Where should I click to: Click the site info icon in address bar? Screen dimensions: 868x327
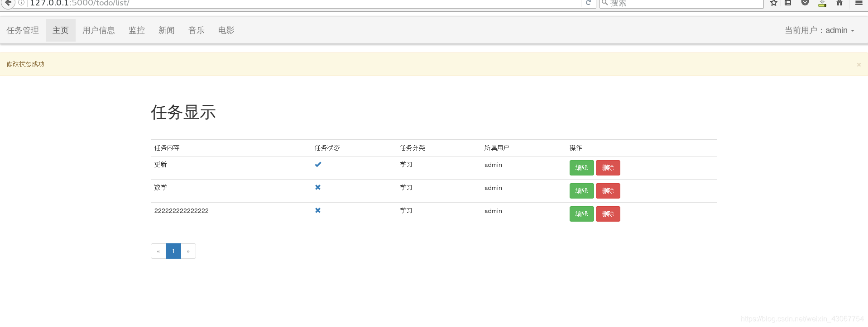point(21,3)
